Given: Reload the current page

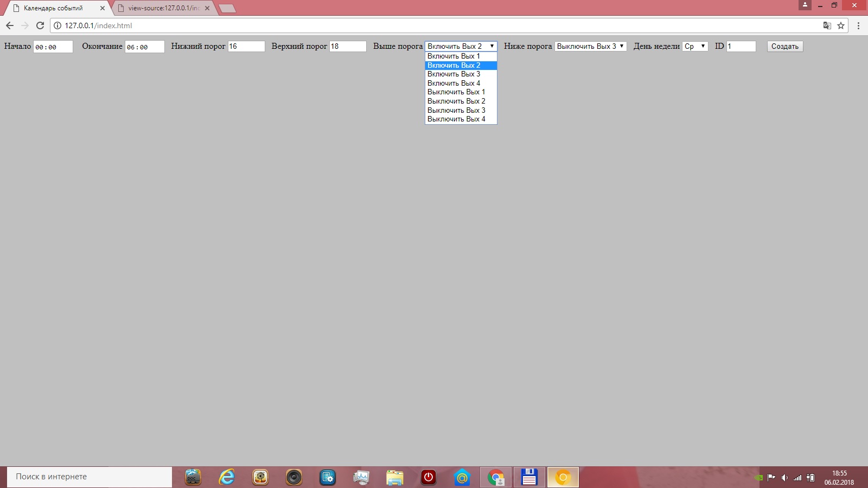Looking at the screenshot, I should pyautogui.click(x=40, y=25).
